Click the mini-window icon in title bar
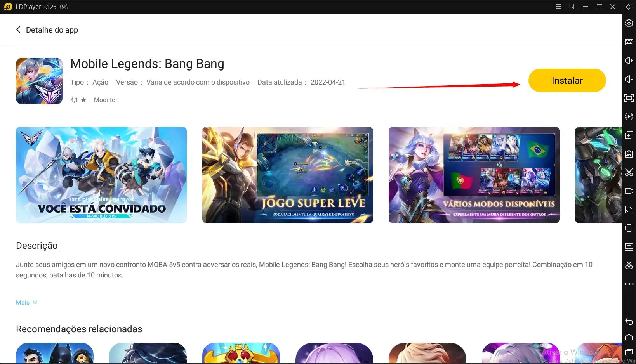Screen dimensions: 636x364 (x=572, y=7)
